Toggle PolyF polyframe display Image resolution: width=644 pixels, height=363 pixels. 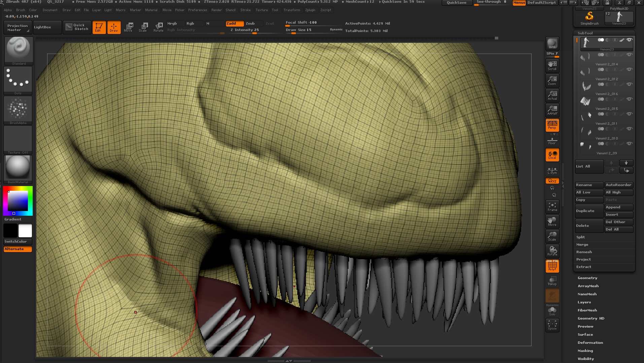coord(552,266)
